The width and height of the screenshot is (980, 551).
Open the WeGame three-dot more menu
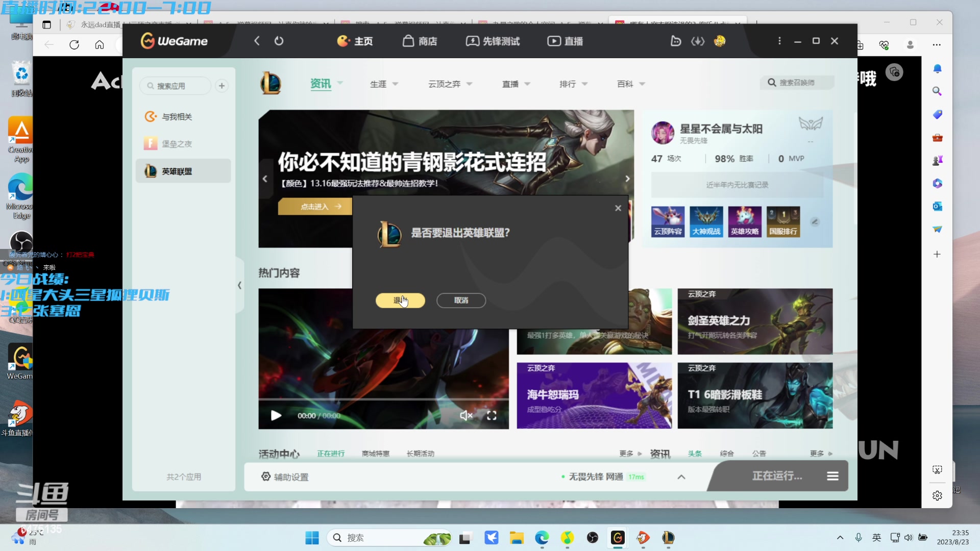point(779,41)
